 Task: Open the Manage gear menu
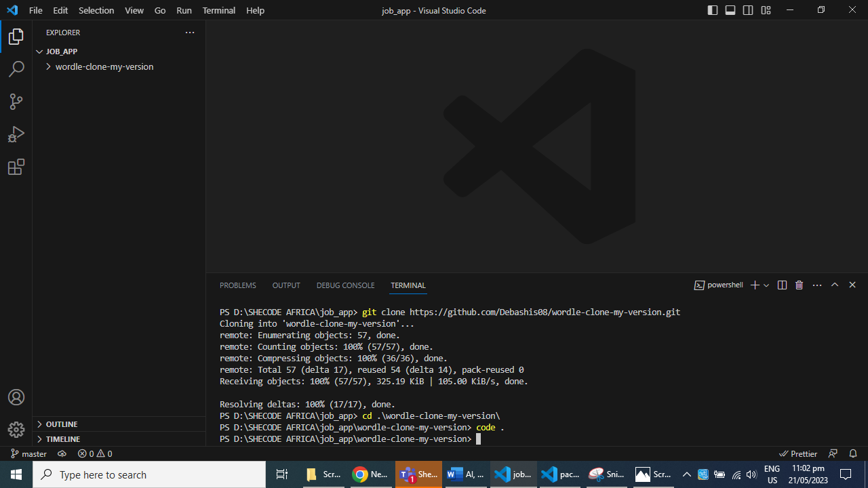click(16, 430)
